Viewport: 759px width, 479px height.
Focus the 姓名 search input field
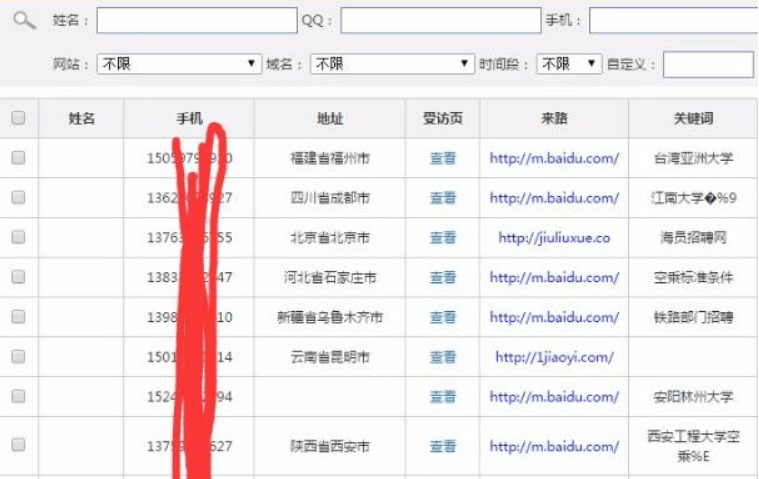(197, 20)
